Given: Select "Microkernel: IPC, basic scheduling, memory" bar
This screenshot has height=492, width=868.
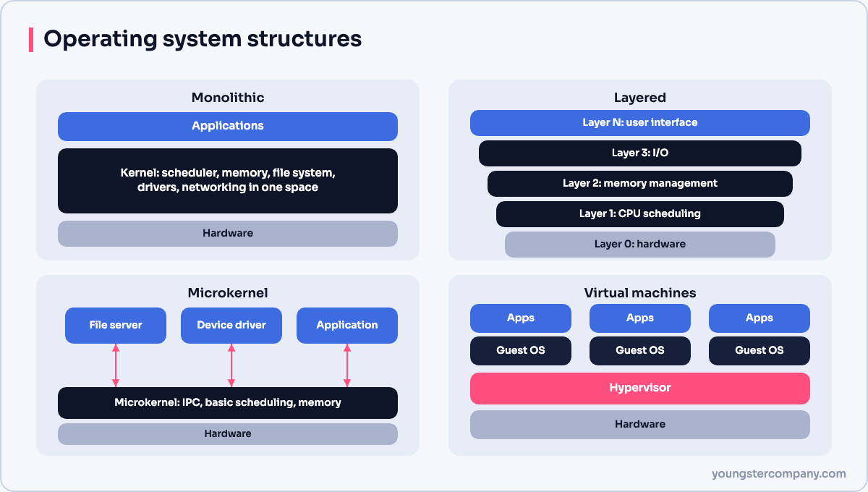Looking at the screenshot, I should coord(228,403).
